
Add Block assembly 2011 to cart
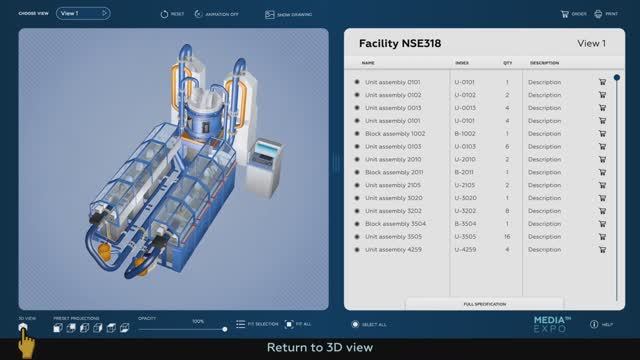pyautogui.click(x=602, y=172)
